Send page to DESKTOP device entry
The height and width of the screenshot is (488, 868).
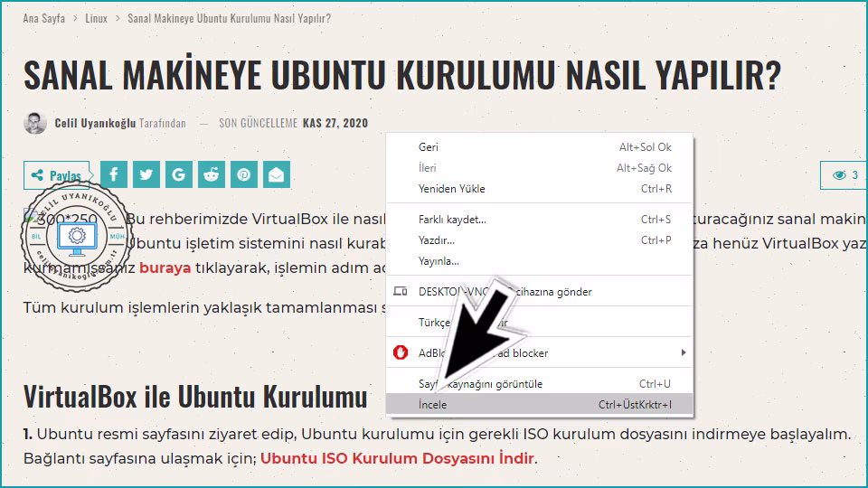pos(540,292)
